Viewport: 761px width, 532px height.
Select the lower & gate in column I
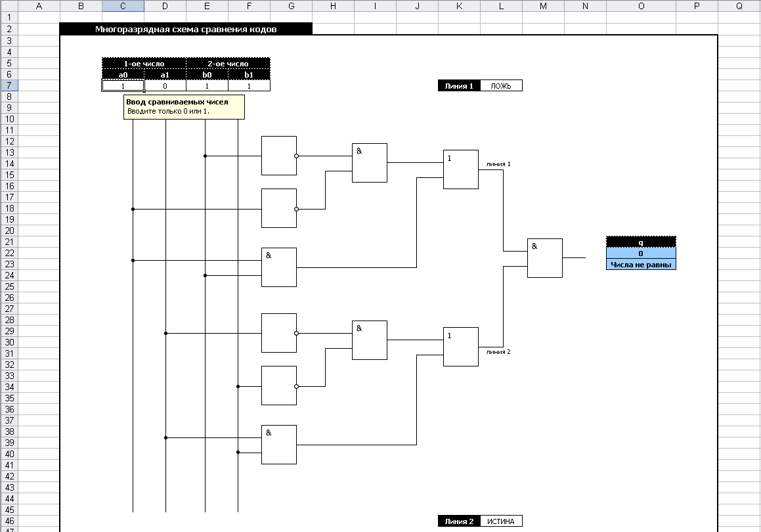(x=370, y=340)
